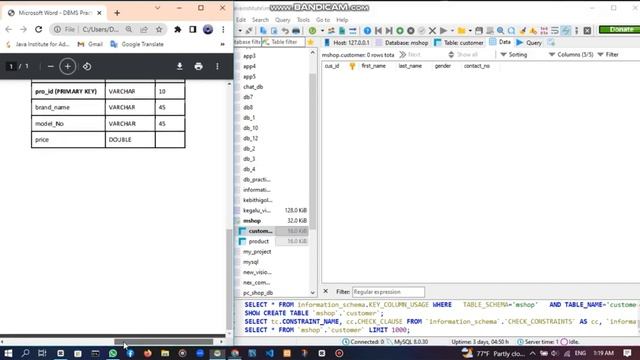The height and width of the screenshot is (360, 640).
Task: Click the database tree vertical scrollbar
Action: [312, 151]
